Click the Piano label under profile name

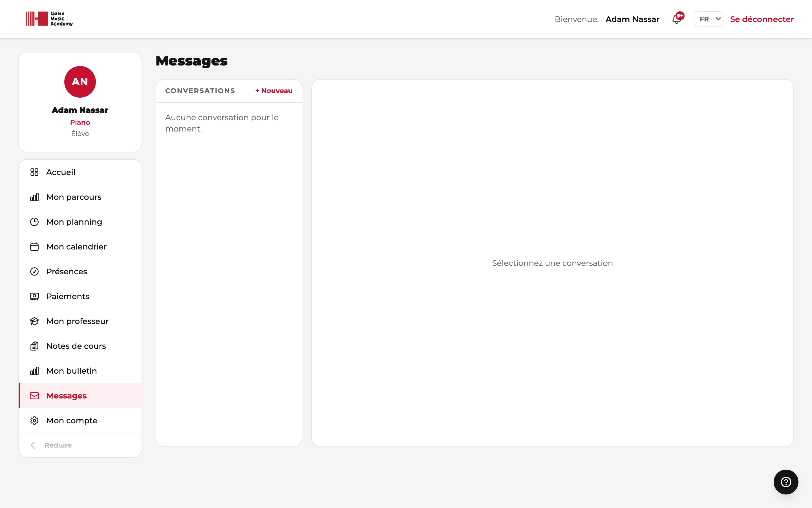(x=80, y=122)
